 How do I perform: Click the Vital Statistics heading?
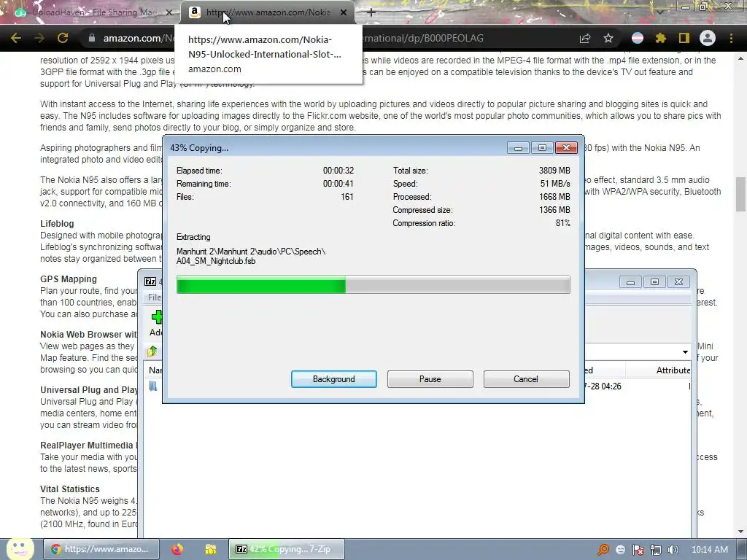pos(70,489)
